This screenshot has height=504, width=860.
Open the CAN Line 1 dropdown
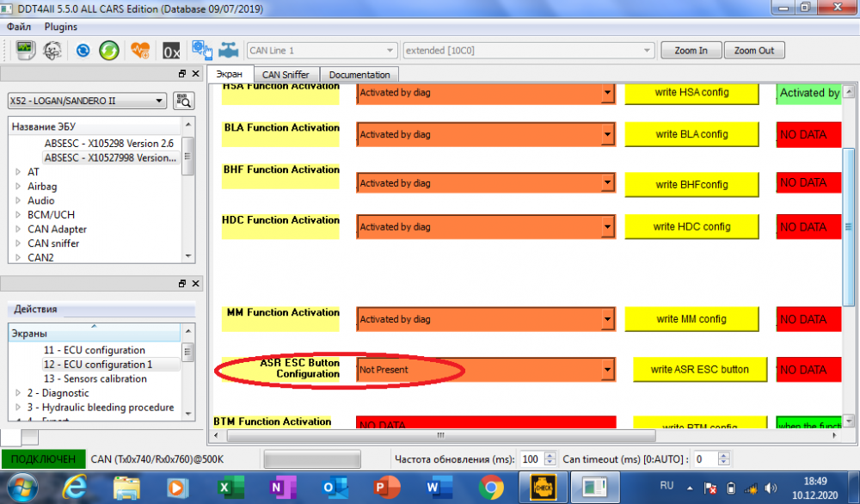322,51
